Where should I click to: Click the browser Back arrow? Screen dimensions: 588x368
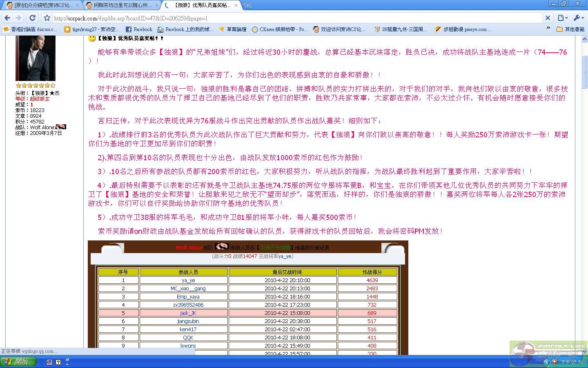[7, 18]
